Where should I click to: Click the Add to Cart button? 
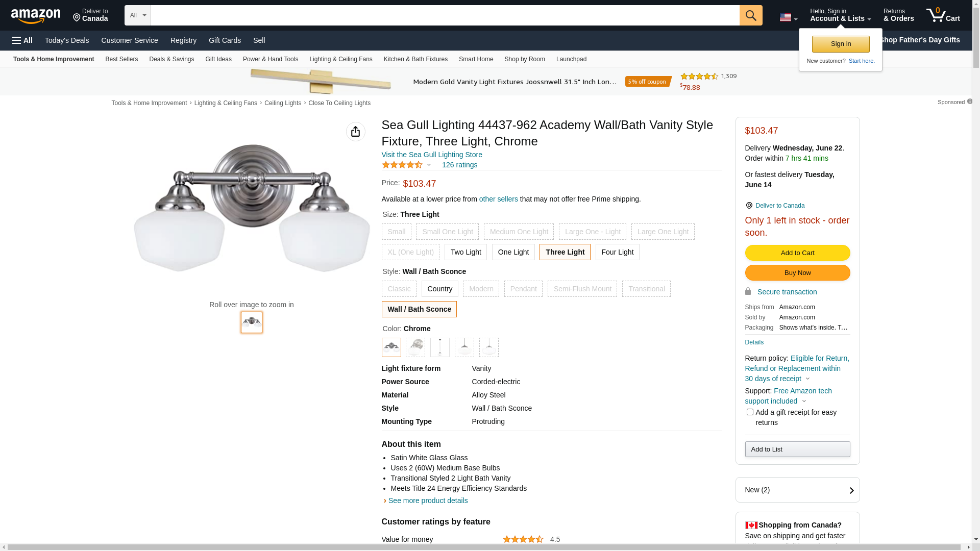pos(797,253)
